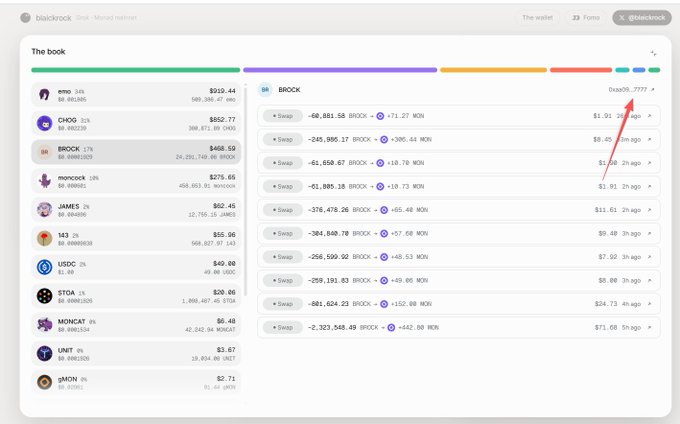Viewport: 680px width, 424px height.
Task: Click the sparkle icon beside The book heading
Action: pos(653,53)
